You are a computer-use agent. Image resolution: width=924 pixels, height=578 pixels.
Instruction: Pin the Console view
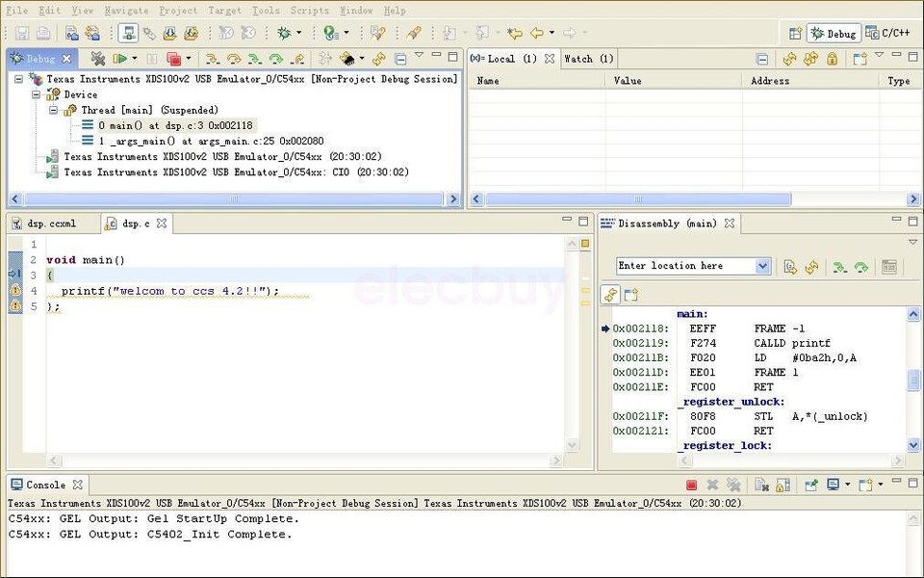(811, 485)
